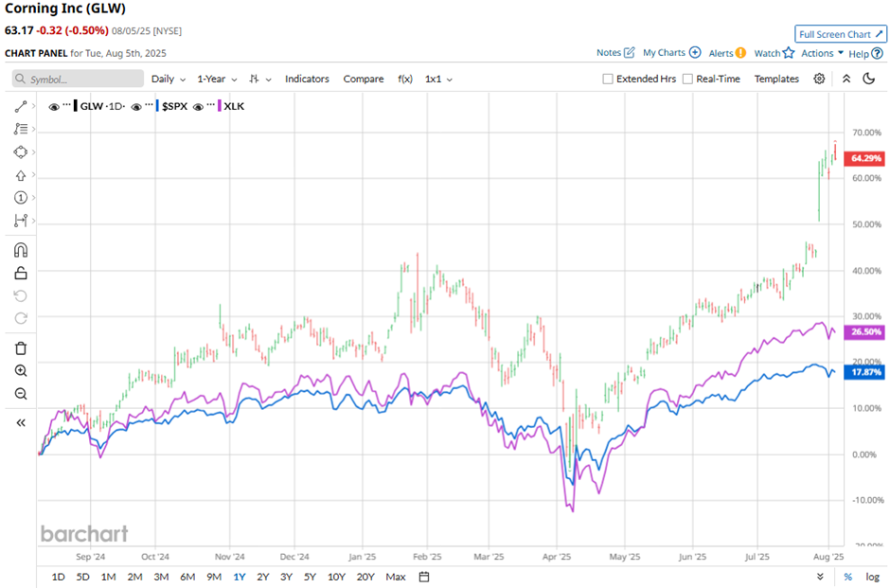Select the Max time range
This screenshot has height=588, width=890.
(396, 577)
